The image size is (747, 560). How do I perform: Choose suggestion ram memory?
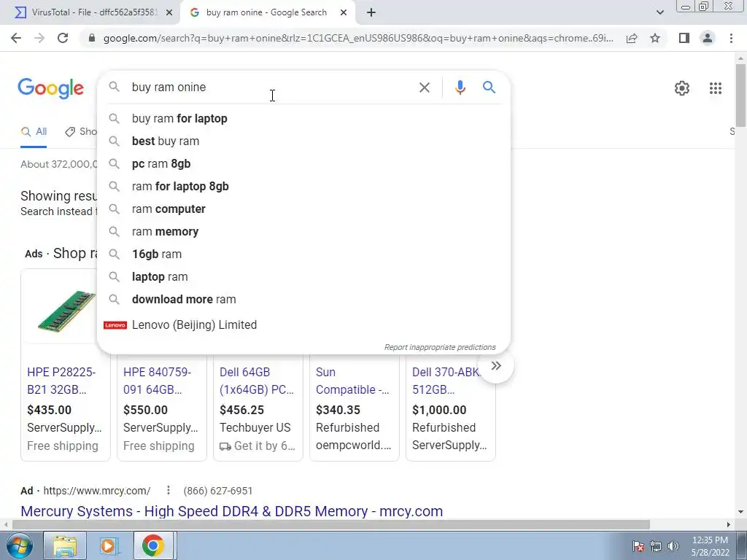tap(303, 231)
